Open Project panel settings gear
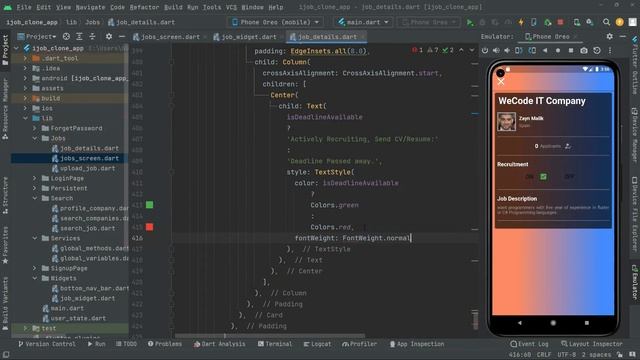640x360 pixels. 109,36
